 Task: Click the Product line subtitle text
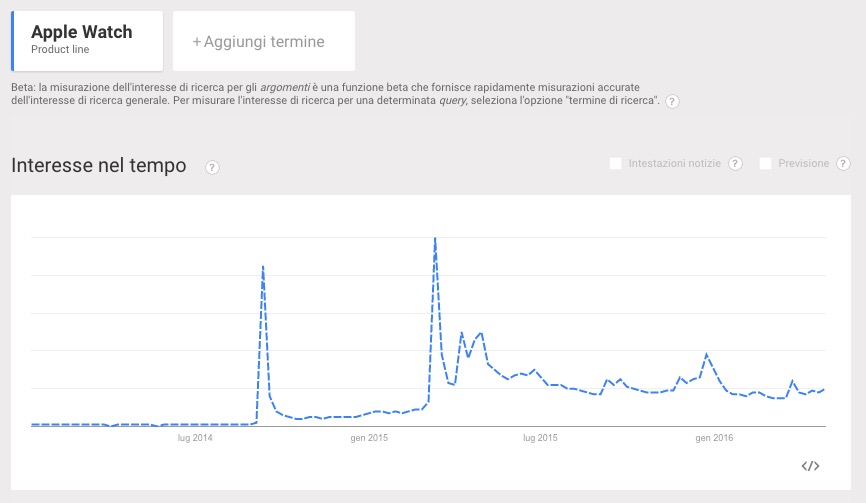(60, 50)
